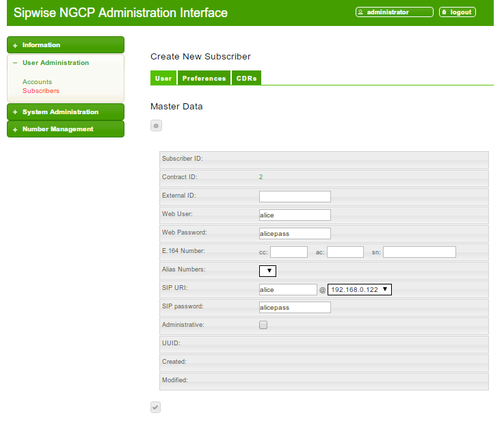Toggle the Administrative checkbox
This screenshot has height=426, width=504.
point(263,325)
